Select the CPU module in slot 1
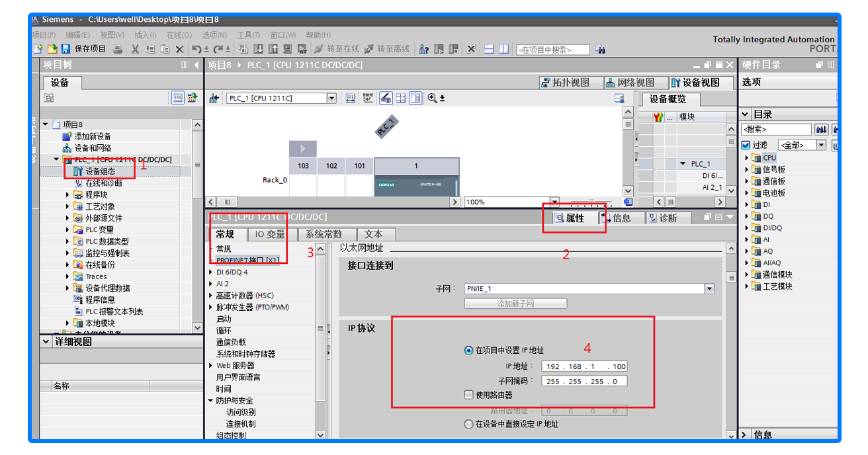The height and width of the screenshot is (455, 868). point(417,177)
